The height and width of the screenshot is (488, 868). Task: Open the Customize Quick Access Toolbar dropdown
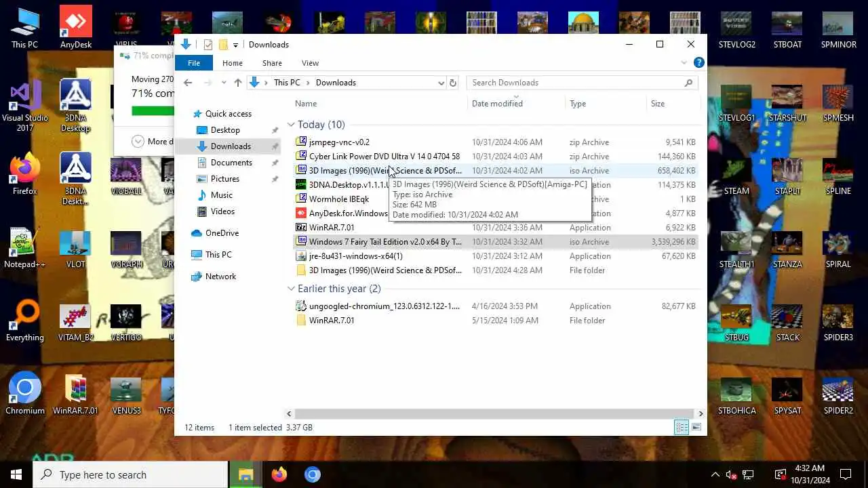coord(235,45)
